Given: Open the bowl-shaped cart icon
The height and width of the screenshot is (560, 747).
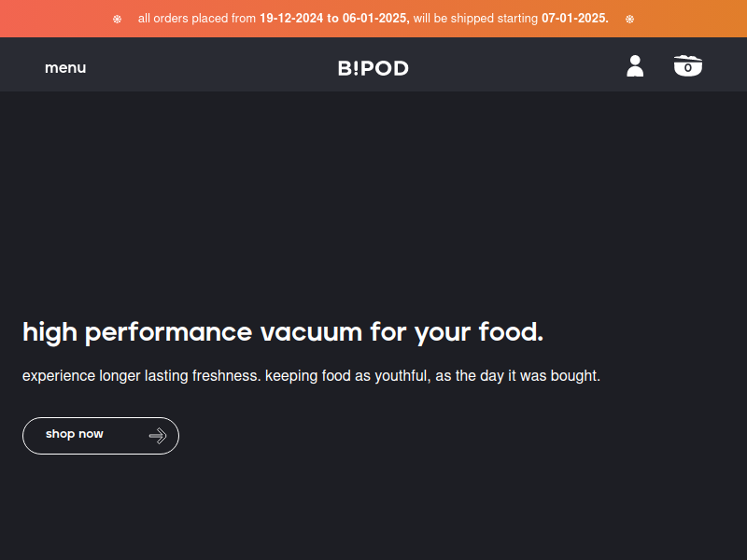Looking at the screenshot, I should click(x=688, y=65).
